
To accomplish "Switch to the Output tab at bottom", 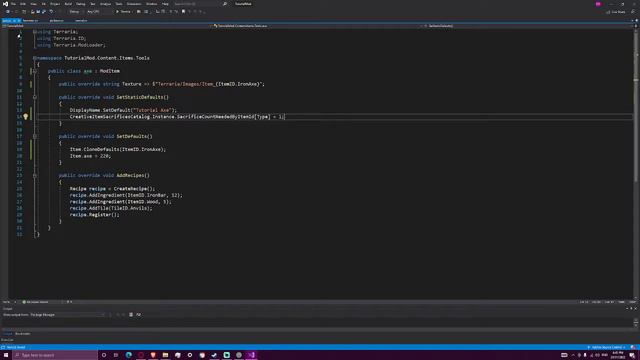I will click(7, 334).
